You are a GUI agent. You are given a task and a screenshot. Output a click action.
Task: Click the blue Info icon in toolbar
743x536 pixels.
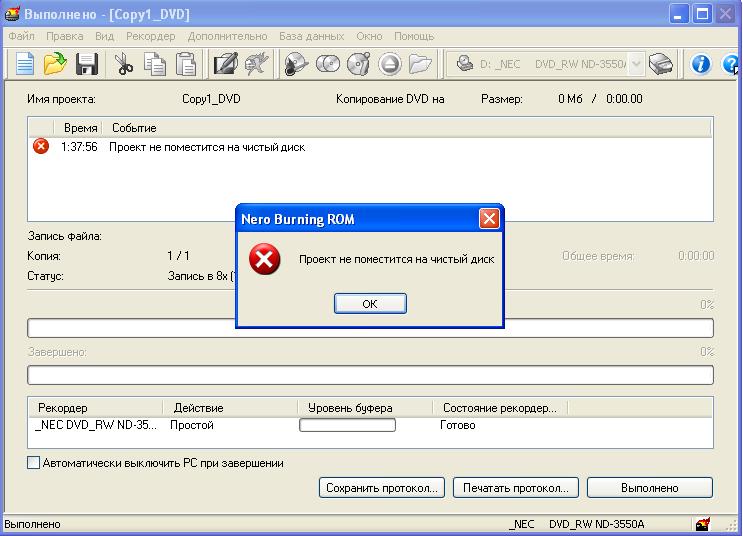pyautogui.click(x=701, y=64)
